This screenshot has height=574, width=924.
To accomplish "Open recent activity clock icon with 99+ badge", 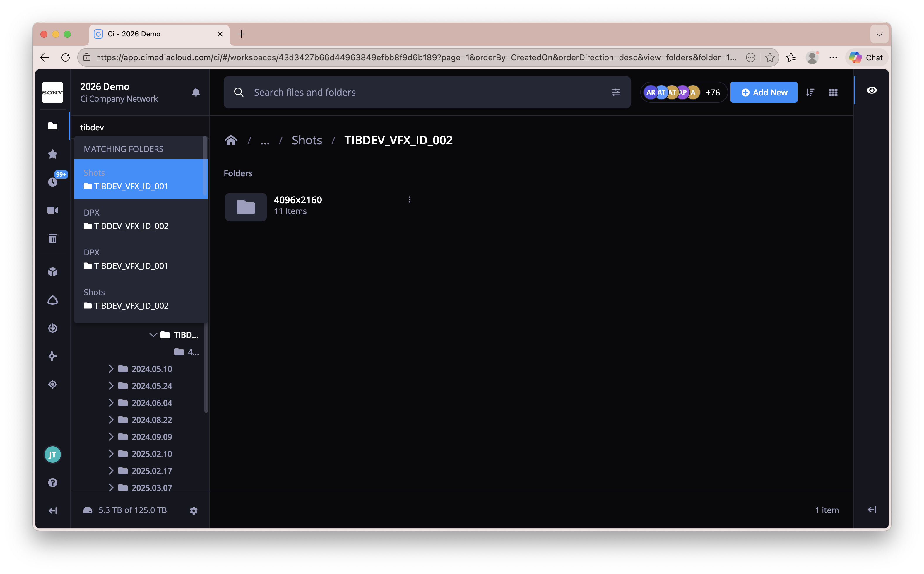I will 53,182.
